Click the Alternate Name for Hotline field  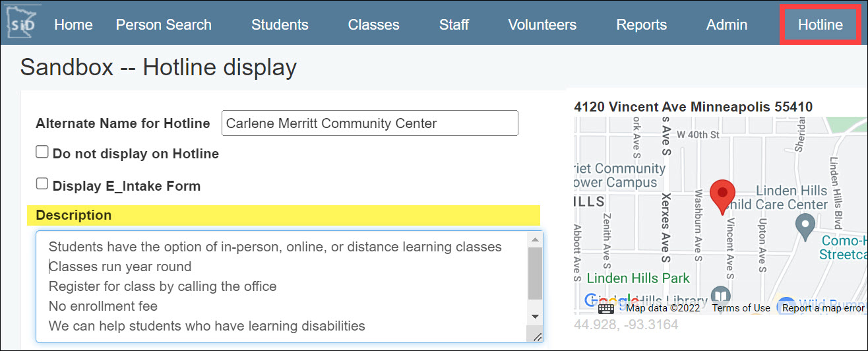(369, 123)
